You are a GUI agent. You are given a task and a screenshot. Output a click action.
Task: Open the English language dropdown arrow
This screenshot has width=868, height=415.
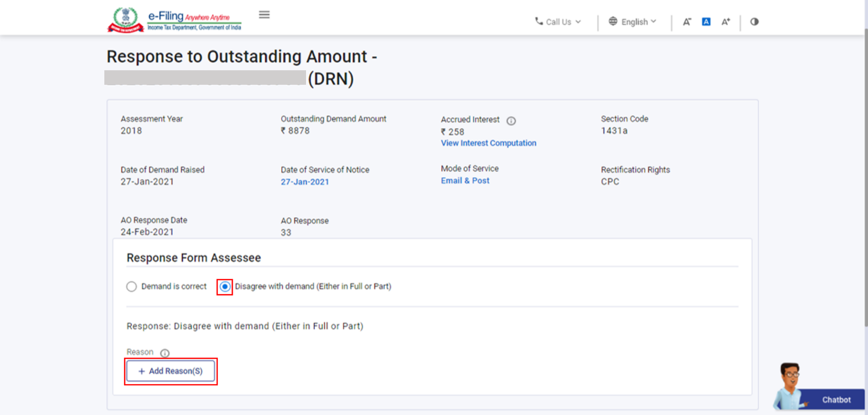653,22
